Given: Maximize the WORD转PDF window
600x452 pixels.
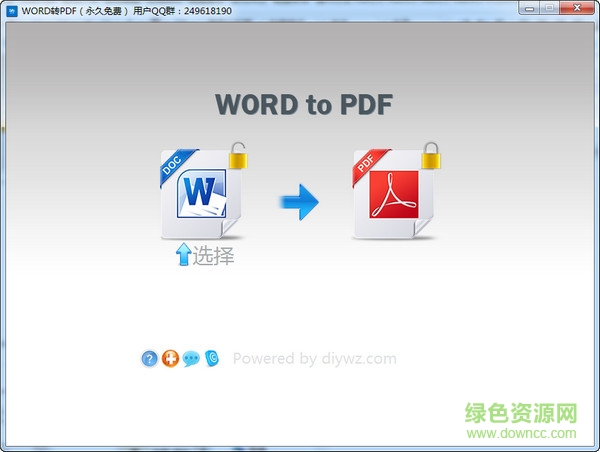Looking at the screenshot, I should coord(549,8).
